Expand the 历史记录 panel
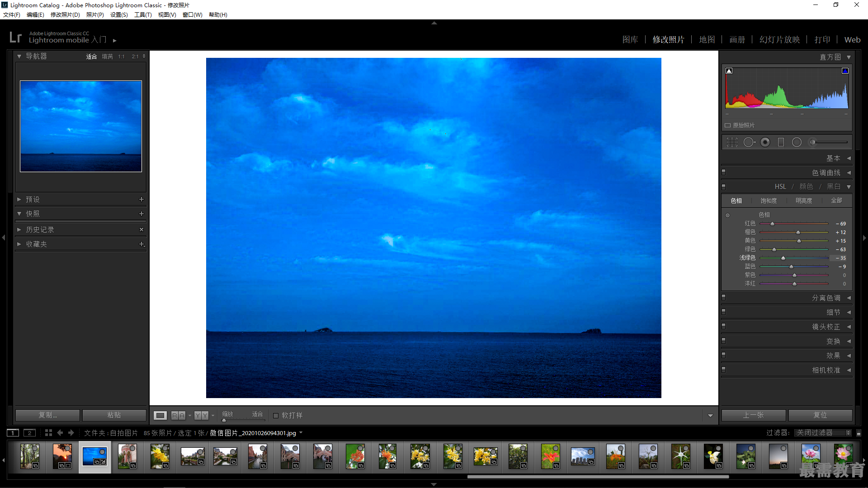 19,230
